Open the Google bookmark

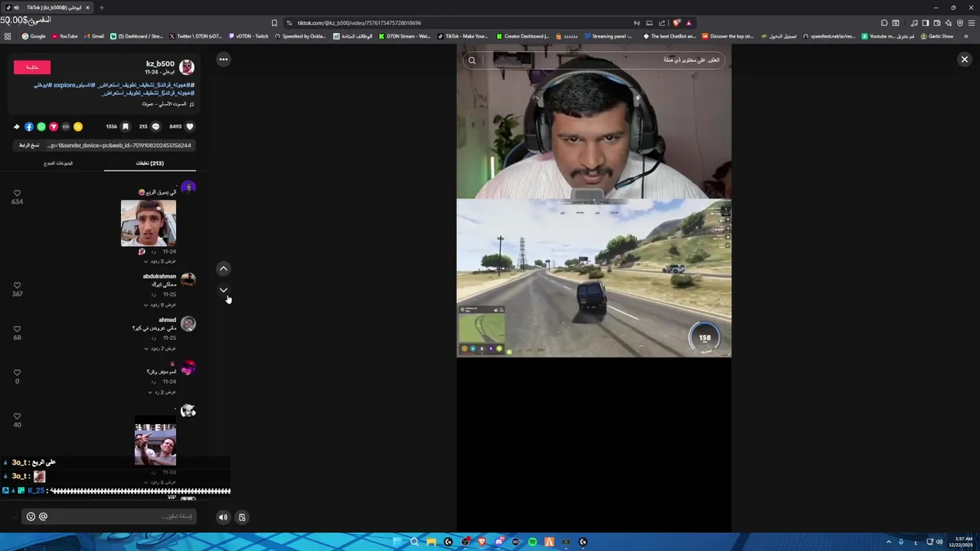[x=34, y=36]
